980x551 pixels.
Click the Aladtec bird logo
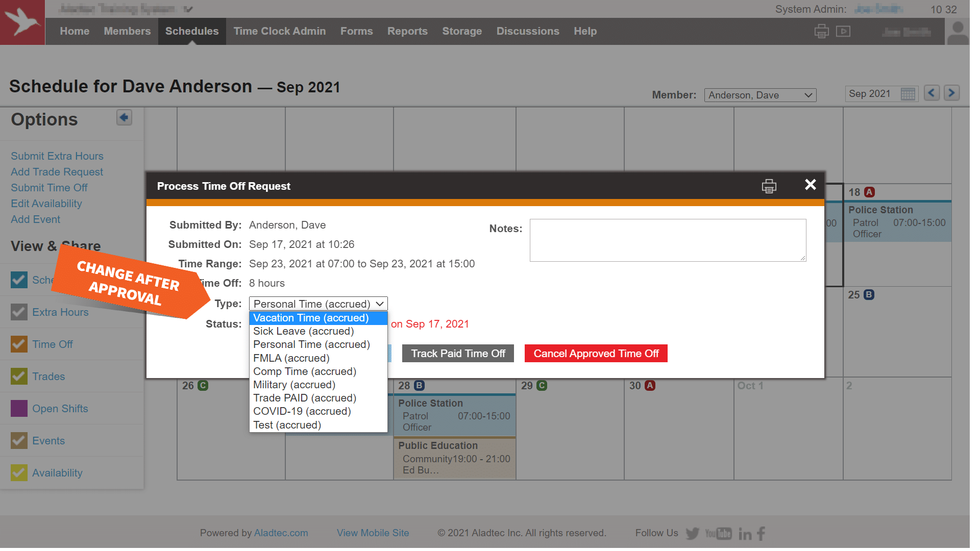point(22,22)
